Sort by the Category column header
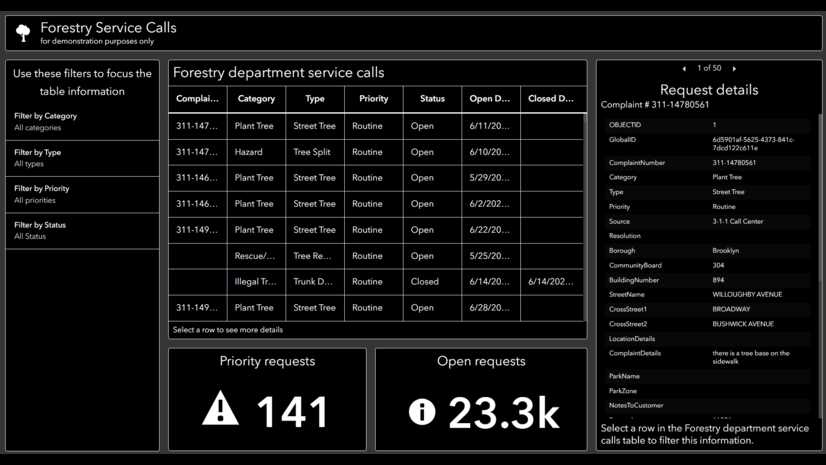 click(257, 98)
